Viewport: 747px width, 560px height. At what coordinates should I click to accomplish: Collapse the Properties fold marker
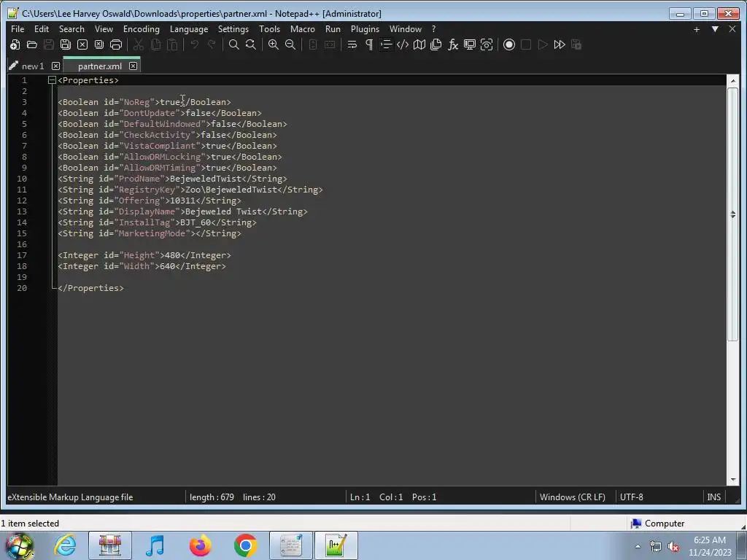(x=52, y=80)
